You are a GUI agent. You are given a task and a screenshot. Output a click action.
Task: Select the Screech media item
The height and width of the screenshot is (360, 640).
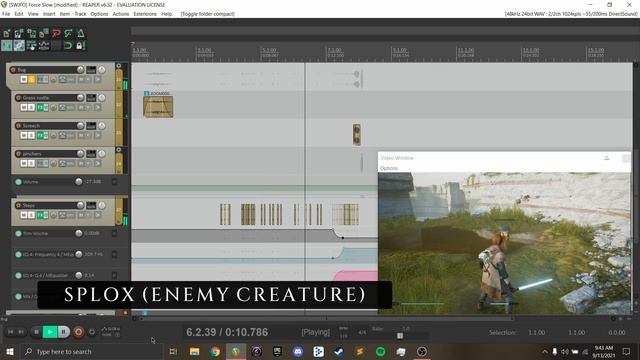pyautogui.click(x=357, y=135)
